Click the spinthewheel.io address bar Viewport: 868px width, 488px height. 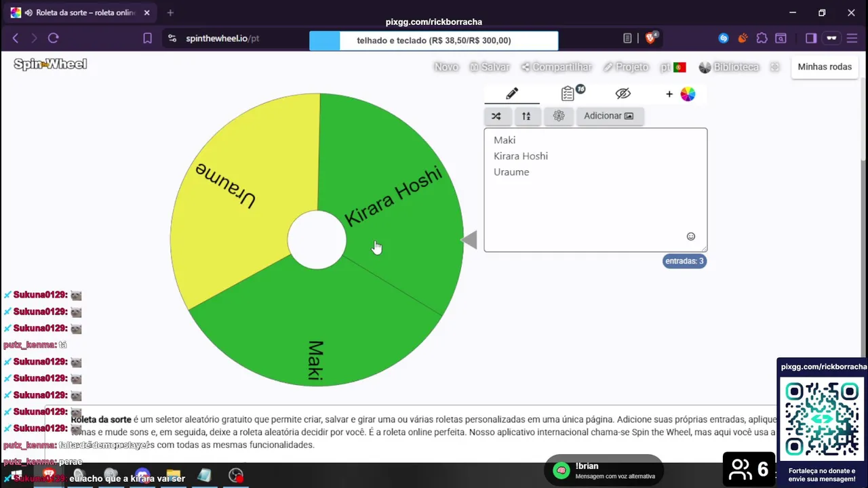pyautogui.click(x=222, y=39)
